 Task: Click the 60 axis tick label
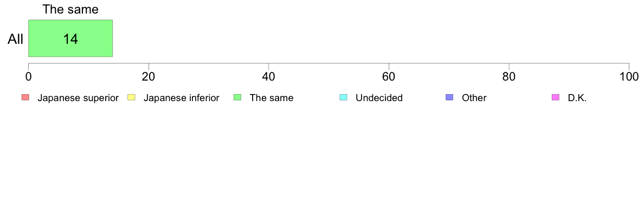pos(389,77)
